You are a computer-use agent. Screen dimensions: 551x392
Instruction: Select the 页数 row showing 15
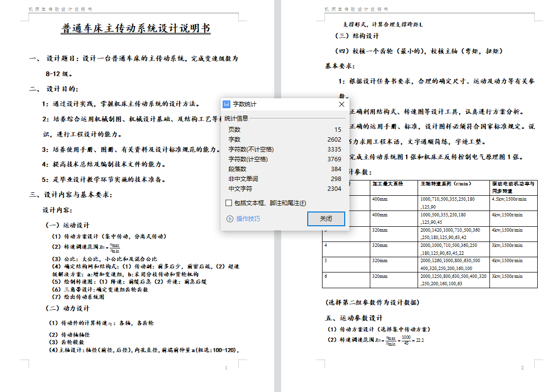point(284,130)
